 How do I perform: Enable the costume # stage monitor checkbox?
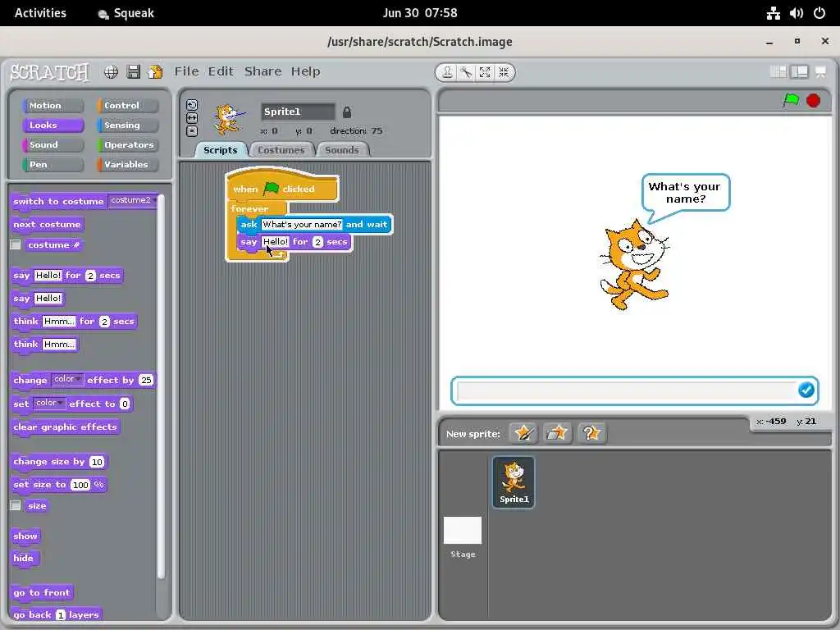[16, 244]
